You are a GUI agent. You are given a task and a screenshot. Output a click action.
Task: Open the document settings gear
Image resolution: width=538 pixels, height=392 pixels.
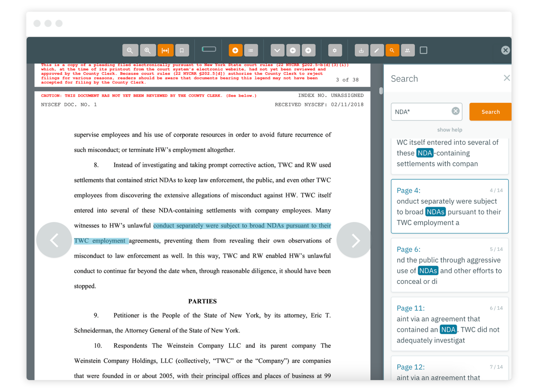tap(335, 50)
